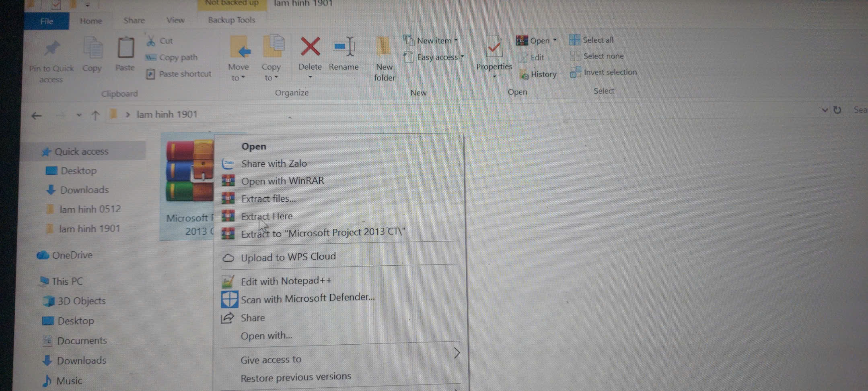Choose Extract Here from context menu
Viewport: 868px width, 391px height.
click(267, 216)
